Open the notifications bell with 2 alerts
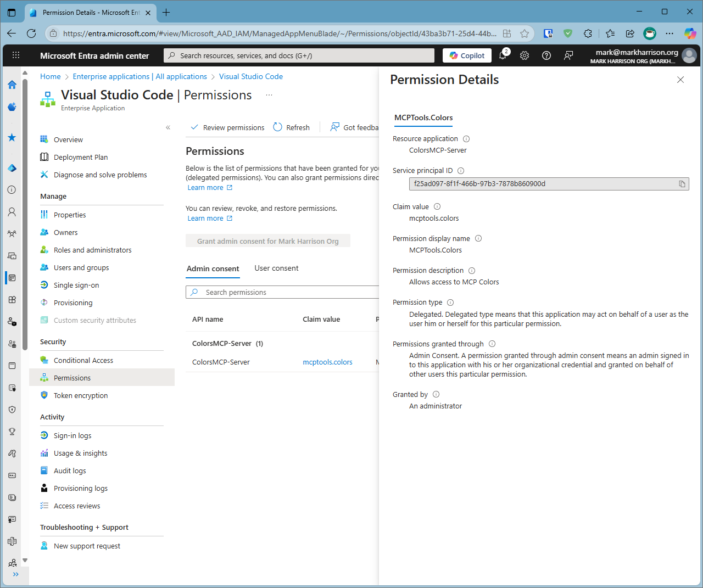 click(503, 55)
